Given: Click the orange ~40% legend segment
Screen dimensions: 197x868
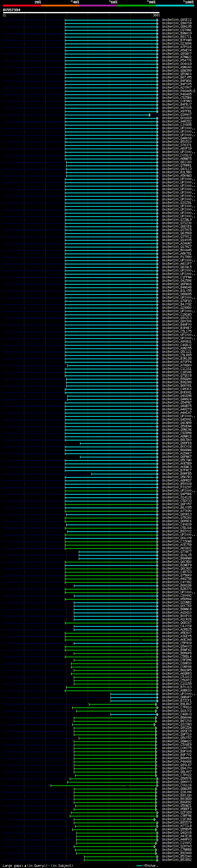Looking at the screenshot, I should (x=60, y=6).
